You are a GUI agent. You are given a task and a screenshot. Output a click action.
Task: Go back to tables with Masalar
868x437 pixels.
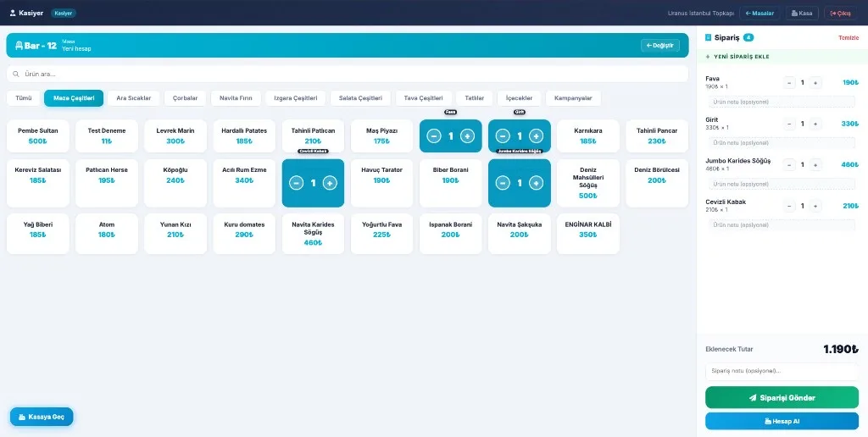(760, 14)
